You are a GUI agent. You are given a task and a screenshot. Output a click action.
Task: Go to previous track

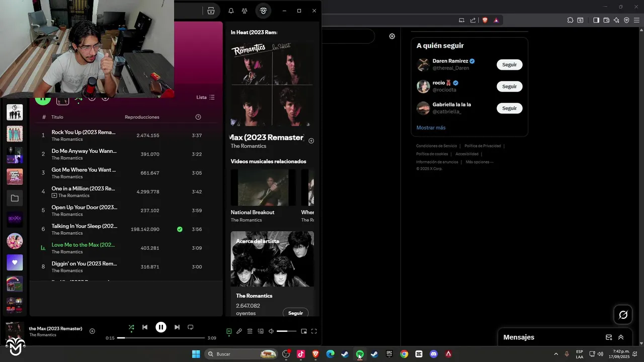tap(145, 327)
